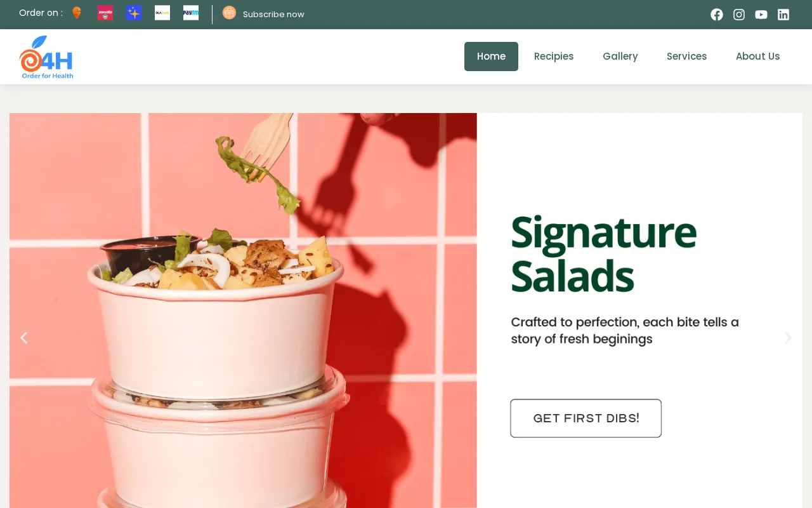
Task: Show the previous slide with left arrow
Action: [24, 338]
